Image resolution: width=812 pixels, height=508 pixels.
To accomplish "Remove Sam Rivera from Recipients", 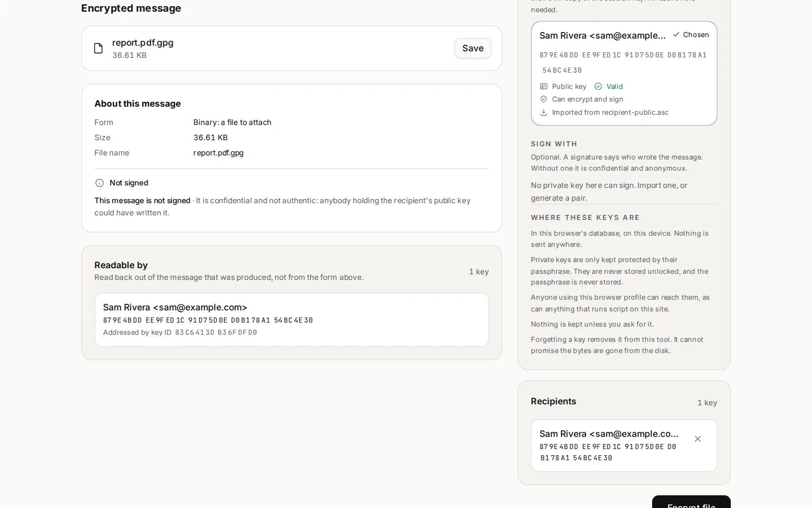I will click(698, 439).
